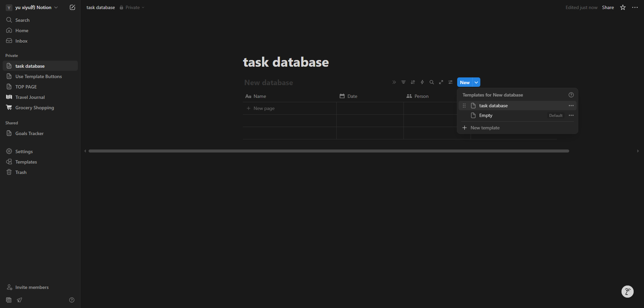The width and height of the screenshot is (644, 308).
Task: Toggle the New button dropdown arrow
Action: point(476,82)
